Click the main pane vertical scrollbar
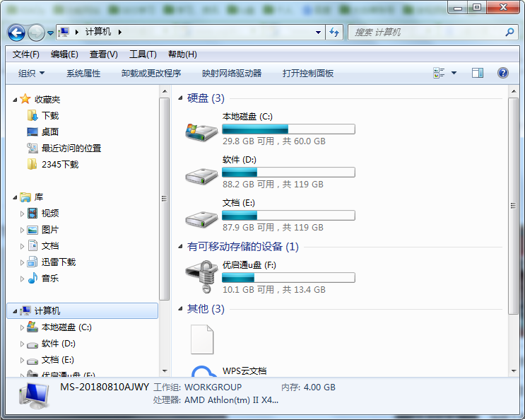 point(514,205)
